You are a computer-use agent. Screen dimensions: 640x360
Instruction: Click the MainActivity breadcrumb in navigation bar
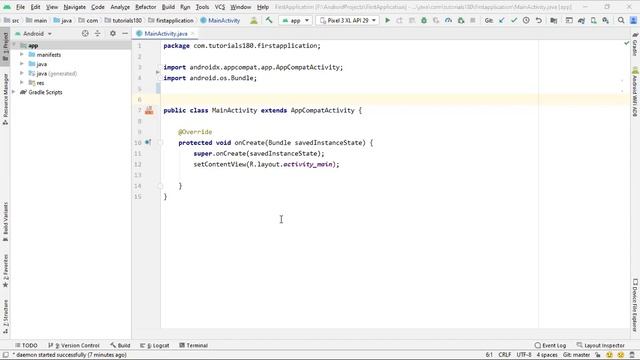[x=220, y=20]
